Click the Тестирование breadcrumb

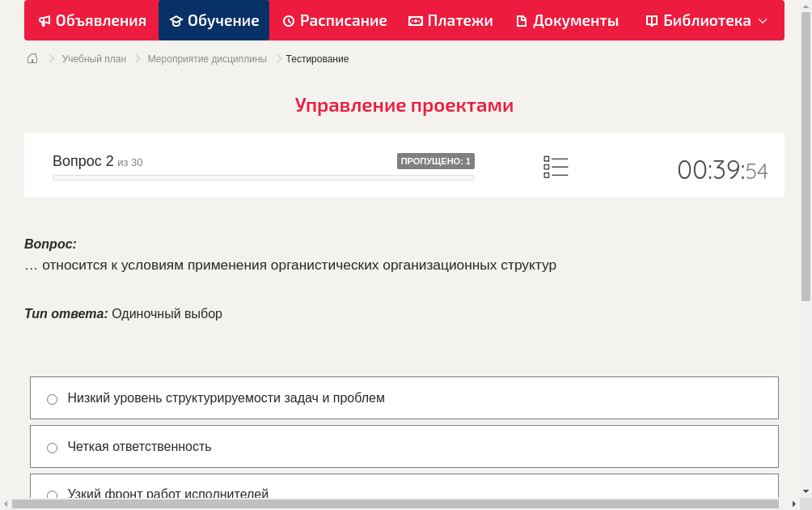(x=316, y=58)
